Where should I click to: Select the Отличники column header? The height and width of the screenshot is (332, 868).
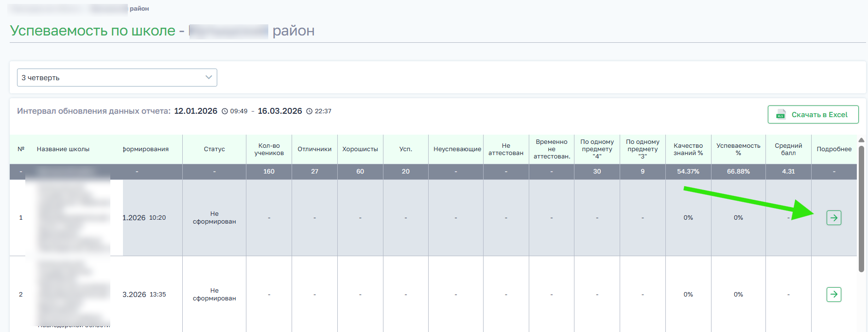click(x=314, y=149)
